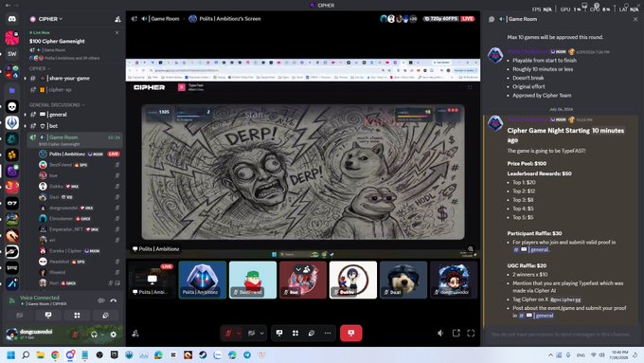Toggle microphone mute in user panel
The image size is (644, 363).
75,335
